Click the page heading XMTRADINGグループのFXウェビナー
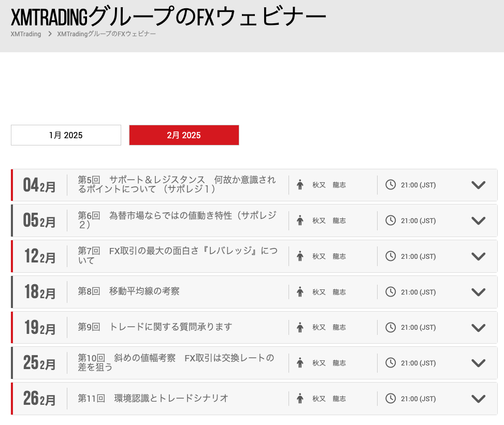Viewport: 504px width, 425px height. click(168, 17)
